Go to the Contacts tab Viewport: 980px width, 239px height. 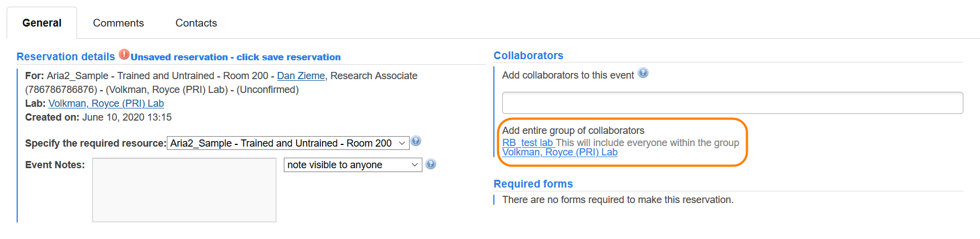196,23
